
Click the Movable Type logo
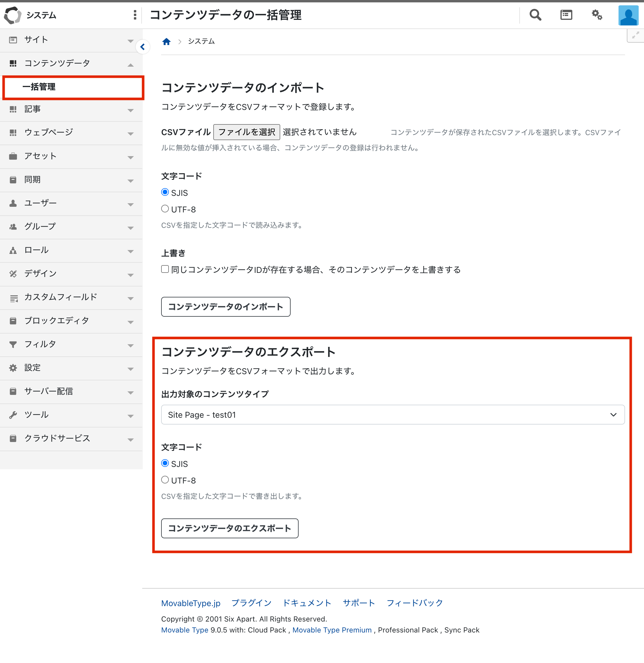(12, 15)
